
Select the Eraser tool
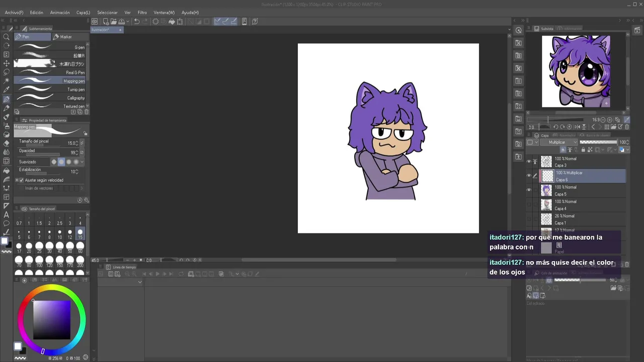(x=7, y=143)
